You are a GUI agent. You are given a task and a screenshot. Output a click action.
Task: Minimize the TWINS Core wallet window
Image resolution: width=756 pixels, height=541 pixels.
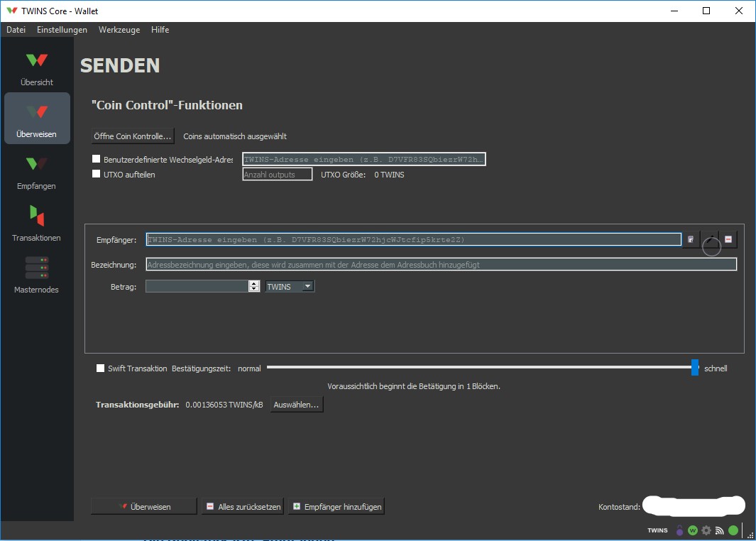point(674,11)
